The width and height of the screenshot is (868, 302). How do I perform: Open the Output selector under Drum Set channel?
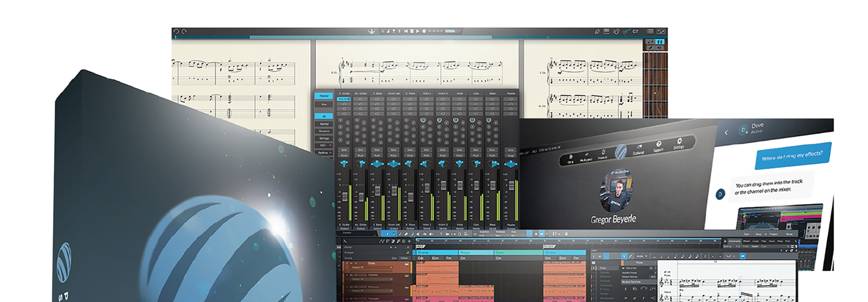click(393, 228)
